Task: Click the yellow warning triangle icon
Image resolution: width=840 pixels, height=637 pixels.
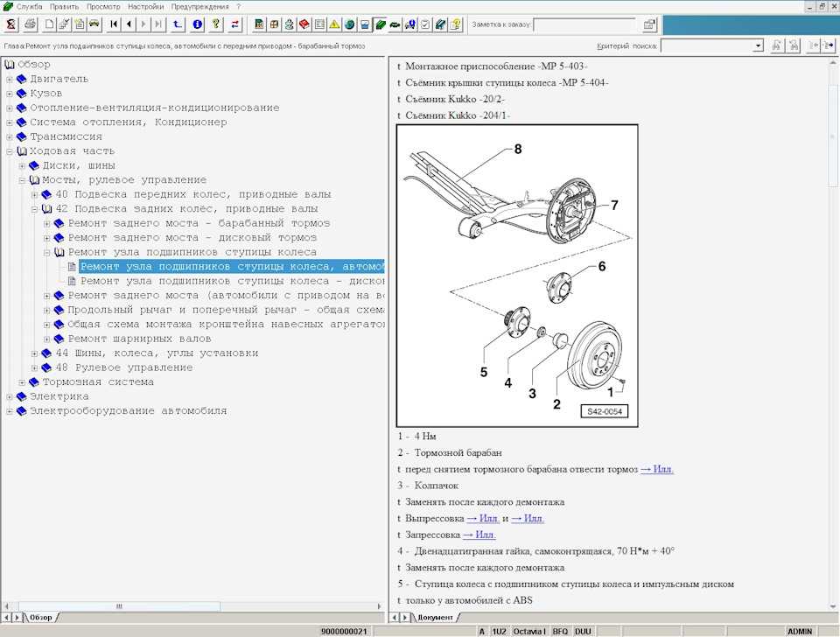Action: pos(334,24)
